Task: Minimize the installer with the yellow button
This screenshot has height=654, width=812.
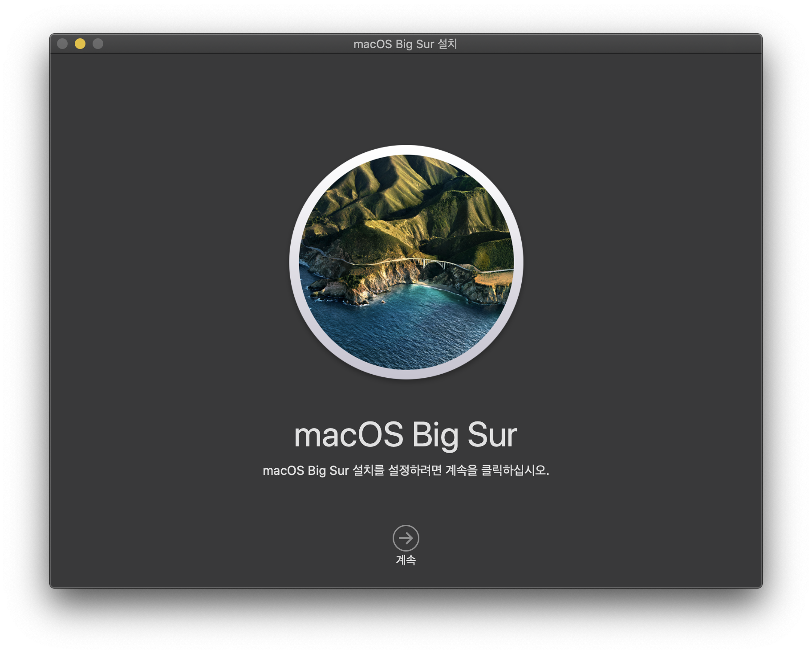Action: tap(80, 44)
